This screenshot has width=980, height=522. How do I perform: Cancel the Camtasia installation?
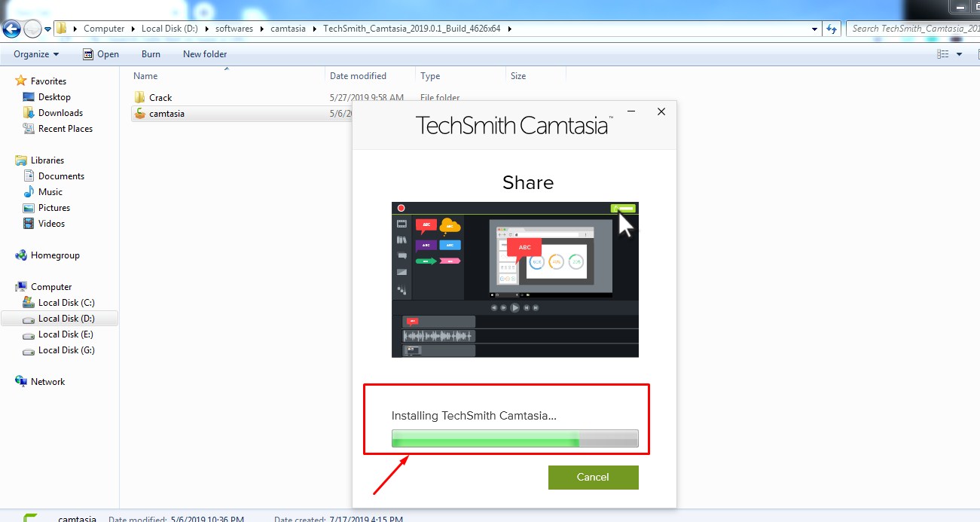(x=593, y=477)
